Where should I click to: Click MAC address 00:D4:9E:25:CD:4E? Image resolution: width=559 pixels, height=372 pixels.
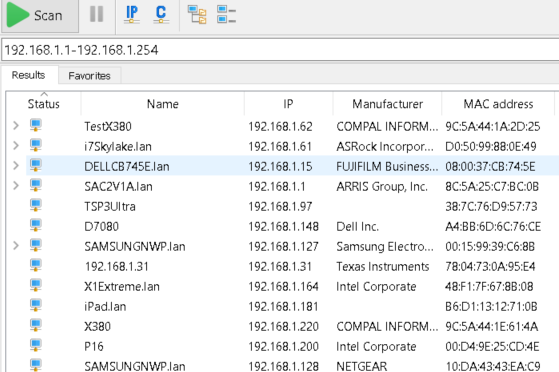click(x=492, y=346)
